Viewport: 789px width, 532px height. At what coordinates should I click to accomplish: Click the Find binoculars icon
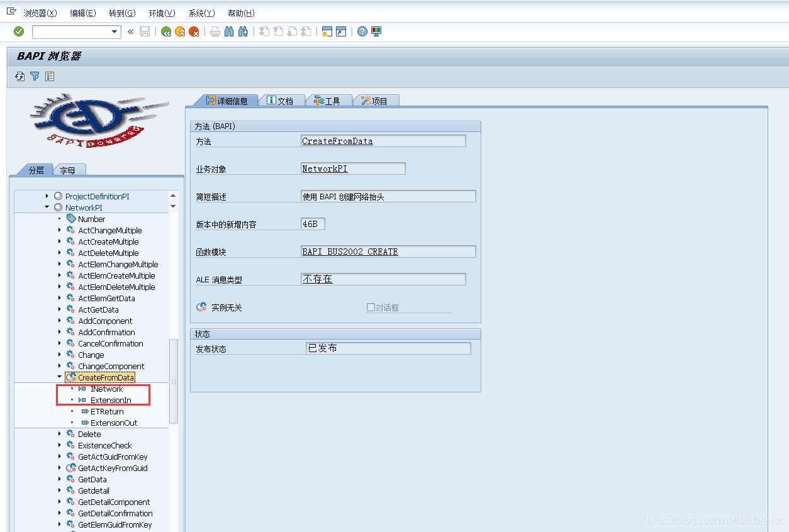pyautogui.click(x=229, y=31)
